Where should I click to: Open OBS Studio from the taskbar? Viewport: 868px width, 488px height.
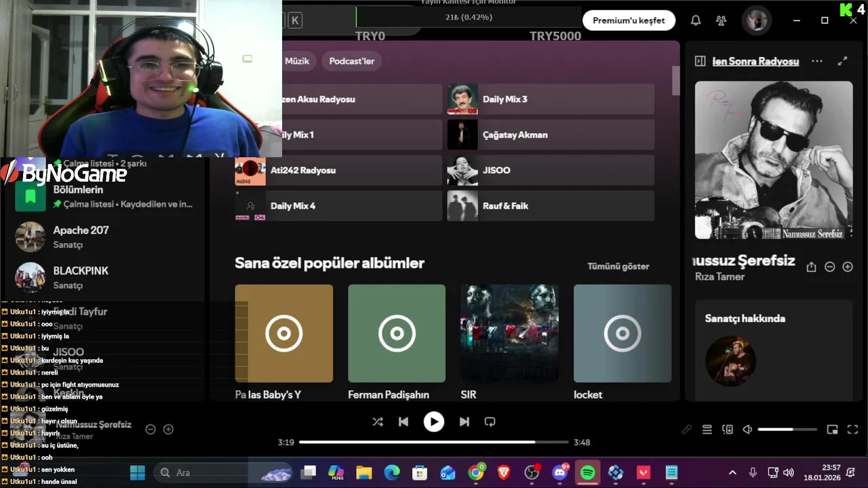tap(532, 472)
